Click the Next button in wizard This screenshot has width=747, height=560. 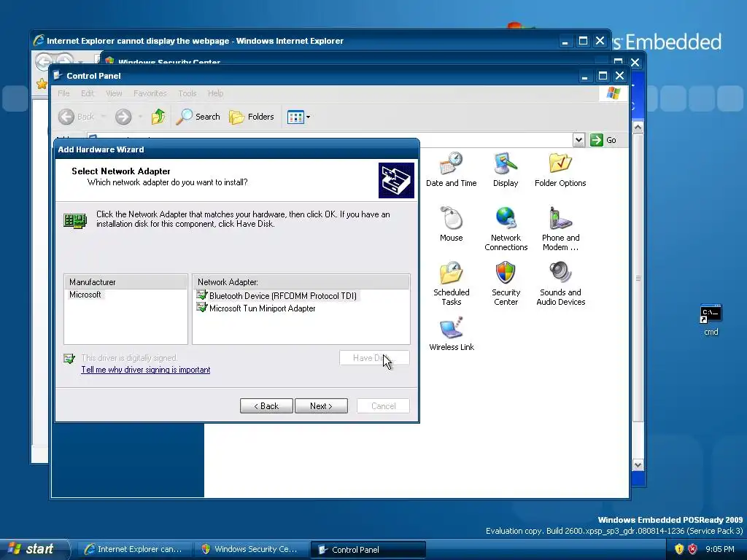pyautogui.click(x=321, y=406)
